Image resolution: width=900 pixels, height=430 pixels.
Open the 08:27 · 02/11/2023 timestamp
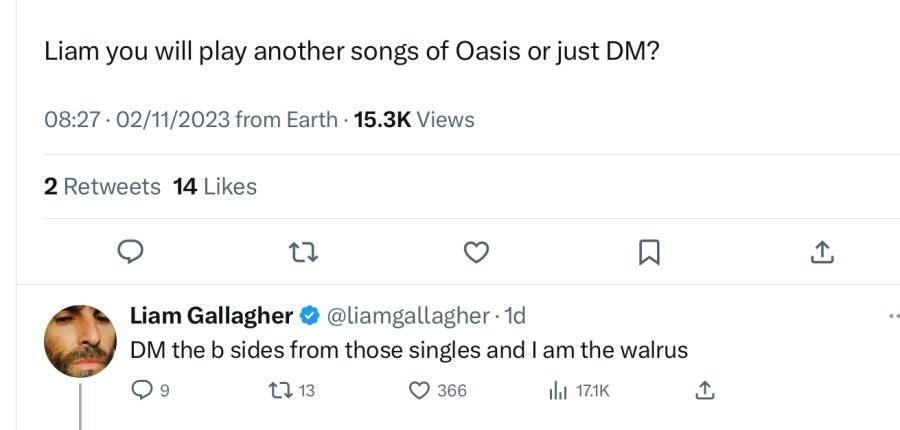(x=138, y=119)
